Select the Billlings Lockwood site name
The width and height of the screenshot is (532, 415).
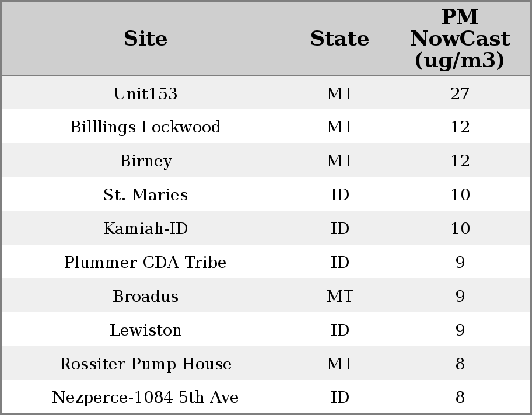(x=145, y=127)
